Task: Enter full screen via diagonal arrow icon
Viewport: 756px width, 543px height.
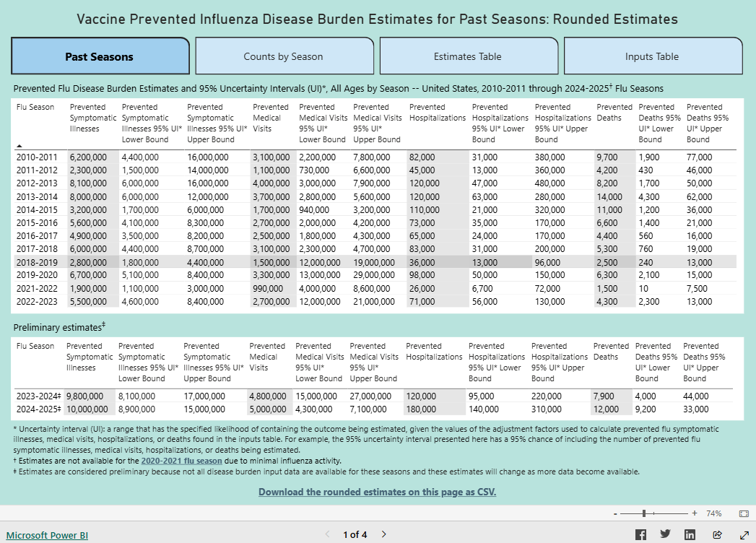Action: (x=743, y=534)
